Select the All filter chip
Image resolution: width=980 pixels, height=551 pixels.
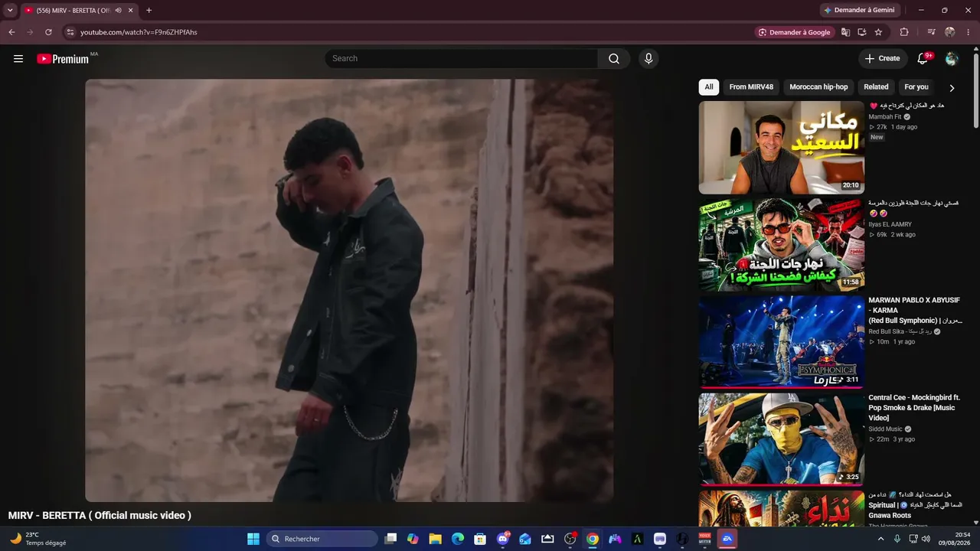(709, 87)
